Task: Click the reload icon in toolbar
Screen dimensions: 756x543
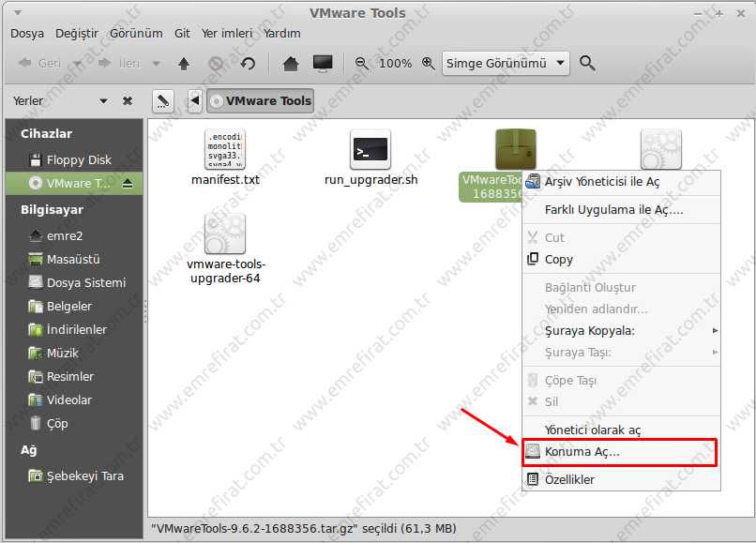Action: tap(248, 64)
